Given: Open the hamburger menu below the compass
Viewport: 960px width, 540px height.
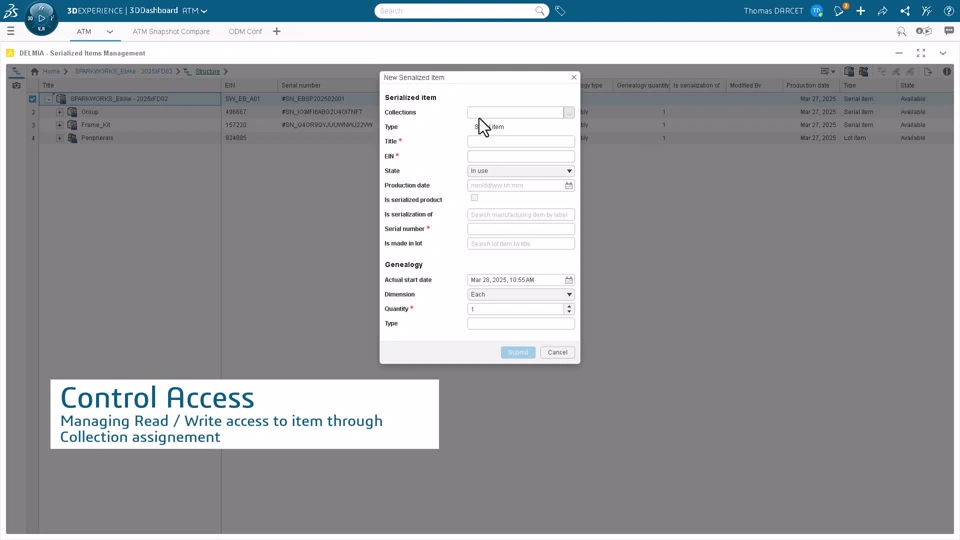Looking at the screenshot, I should coord(10,31).
